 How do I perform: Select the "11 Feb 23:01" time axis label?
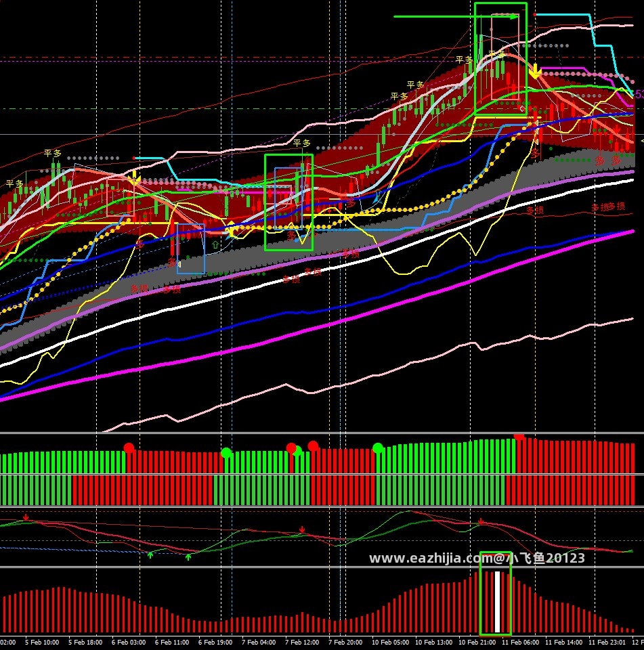pos(607,642)
